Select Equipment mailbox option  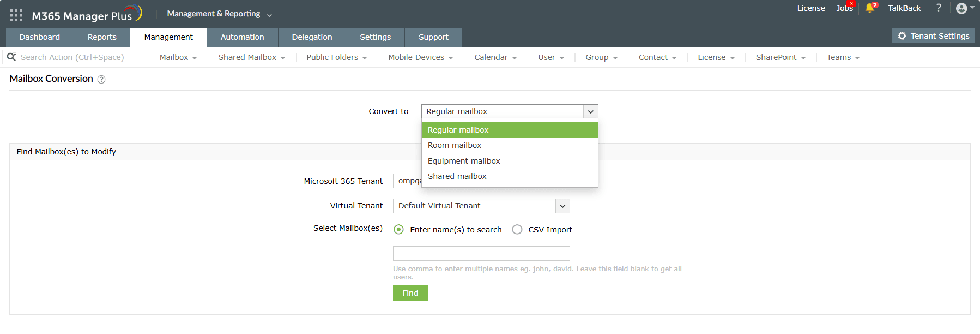point(464,161)
